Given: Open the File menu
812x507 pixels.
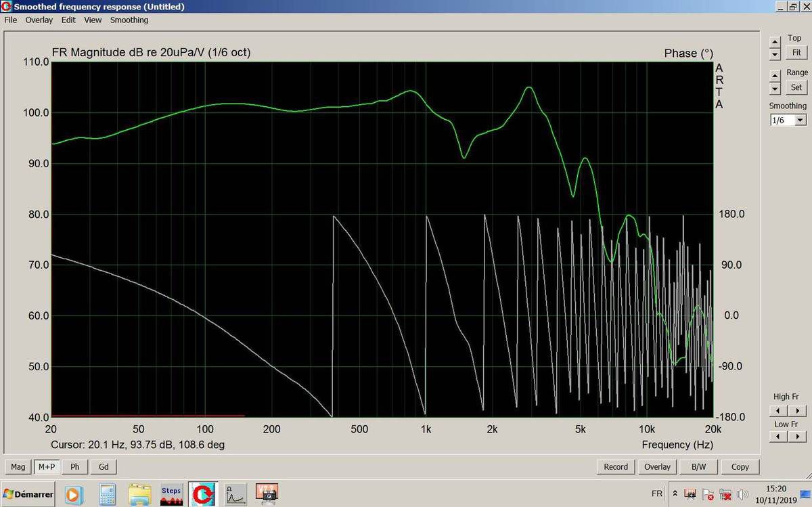Looking at the screenshot, I should (10, 20).
